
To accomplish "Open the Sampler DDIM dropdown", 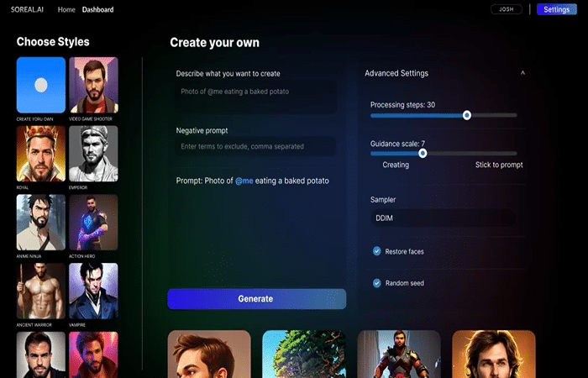I will tap(443, 218).
